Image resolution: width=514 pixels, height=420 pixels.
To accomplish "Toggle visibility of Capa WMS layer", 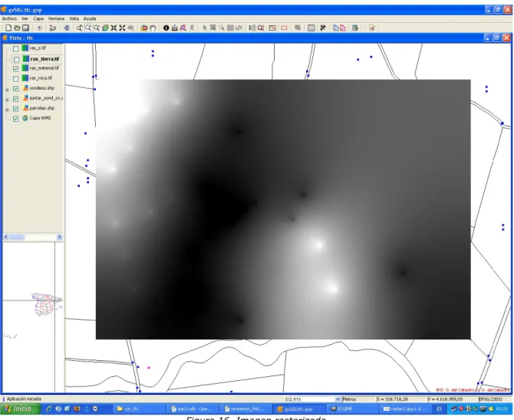I will pyautogui.click(x=15, y=119).
